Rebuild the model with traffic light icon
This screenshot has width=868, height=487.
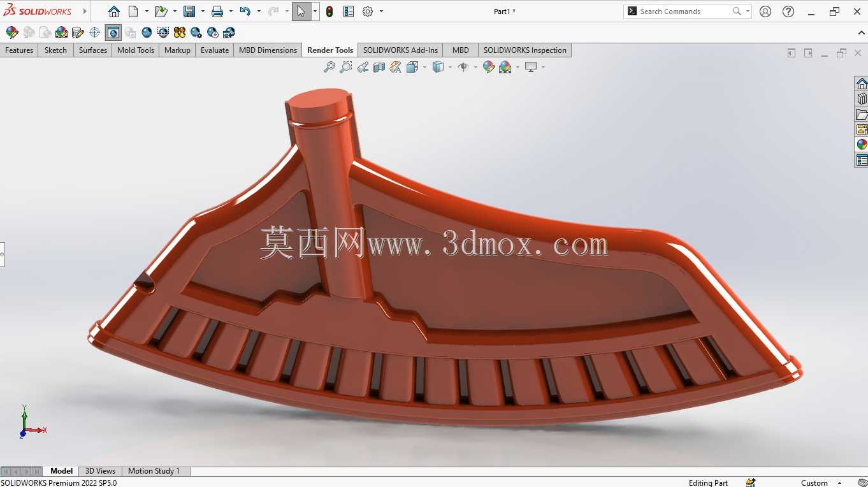[329, 11]
